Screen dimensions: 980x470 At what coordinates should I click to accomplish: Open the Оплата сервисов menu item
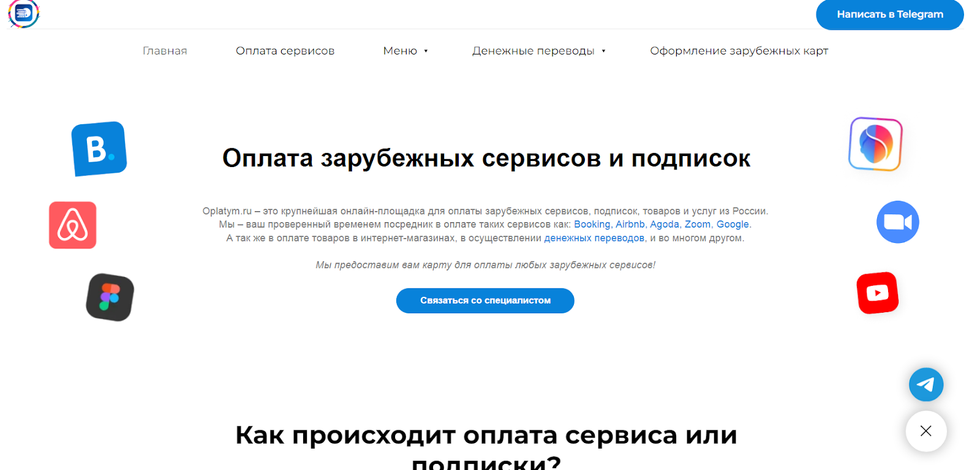[285, 51]
